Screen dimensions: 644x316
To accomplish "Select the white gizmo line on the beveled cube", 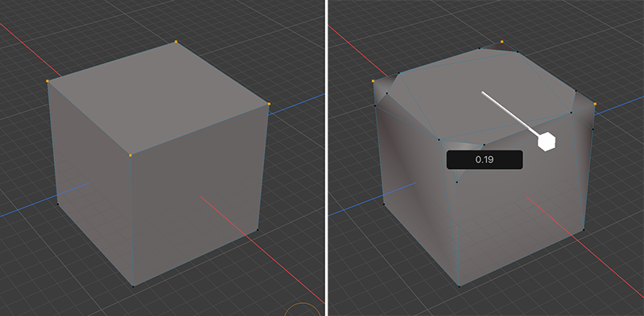I will tap(511, 113).
